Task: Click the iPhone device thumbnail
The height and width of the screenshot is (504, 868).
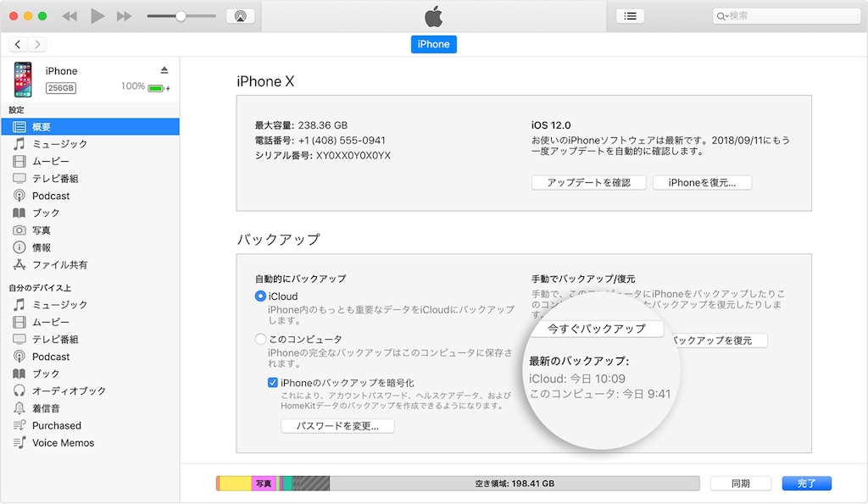Action: (x=23, y=79)
